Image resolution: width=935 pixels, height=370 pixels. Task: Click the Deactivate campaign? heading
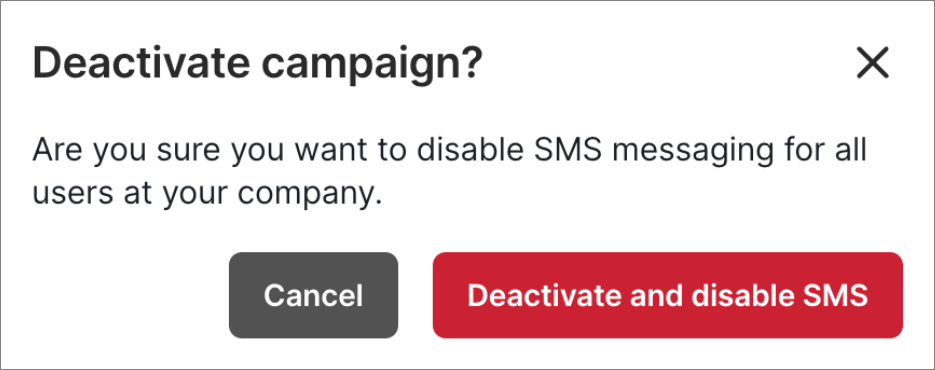tap(257, 64)
